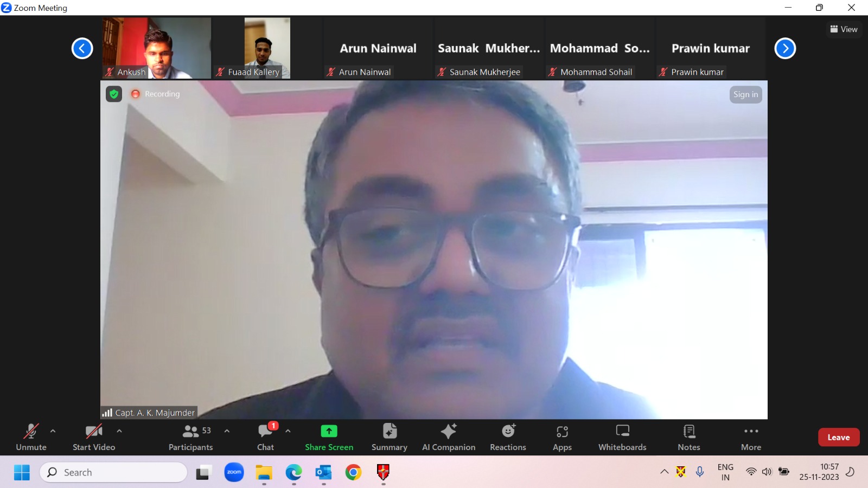Image resolution: width=868 pixels, height=488 pixels.
Task: Open the Chat panel
Action: click(265, 437)
